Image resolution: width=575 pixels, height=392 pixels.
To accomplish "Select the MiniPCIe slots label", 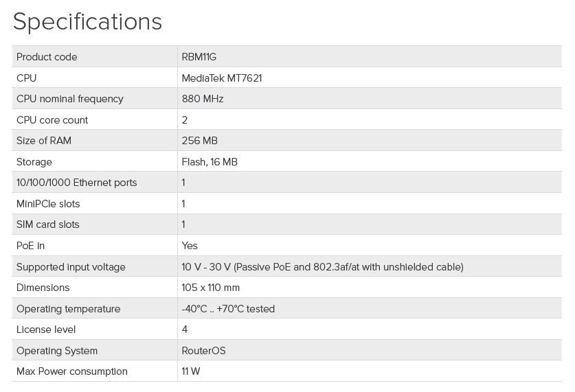I will 48,204.
